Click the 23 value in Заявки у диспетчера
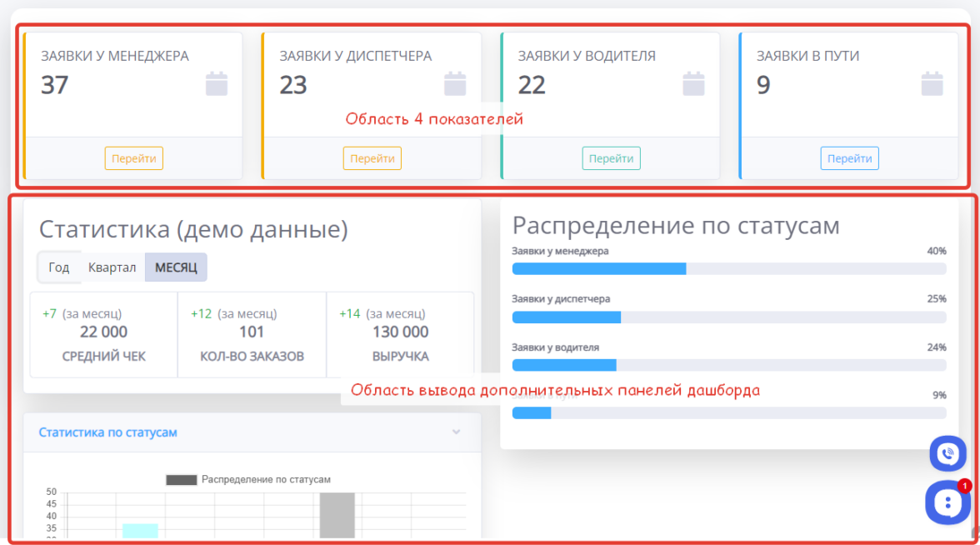Viewport: 980px width, 545px height. click(x=293, y=85)
